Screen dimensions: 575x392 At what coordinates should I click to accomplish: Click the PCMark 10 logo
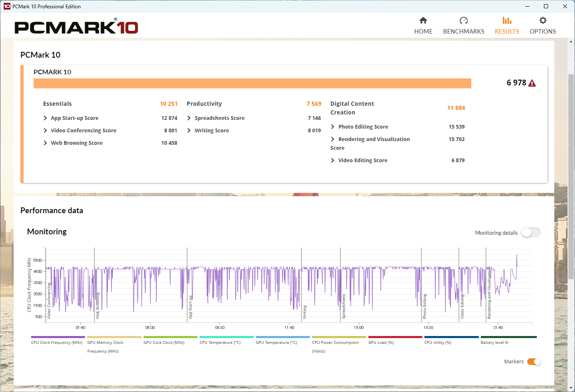click(76, 27)
